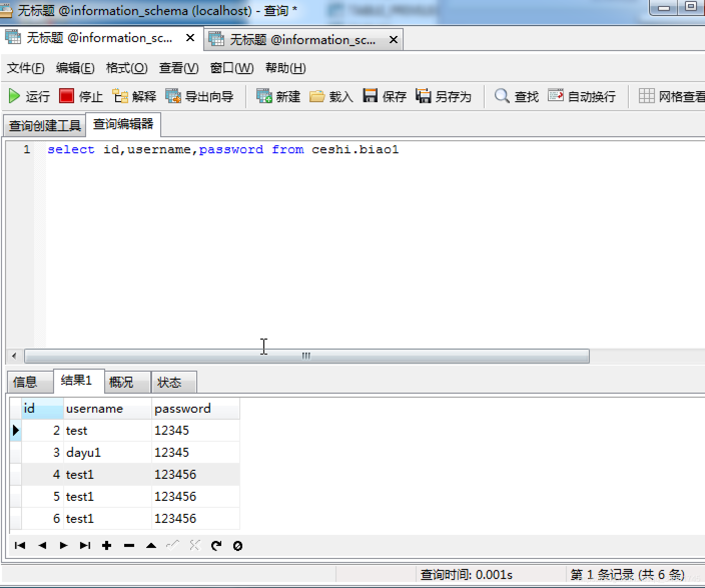
Task: Go to the next record
Action: (64, 545)
